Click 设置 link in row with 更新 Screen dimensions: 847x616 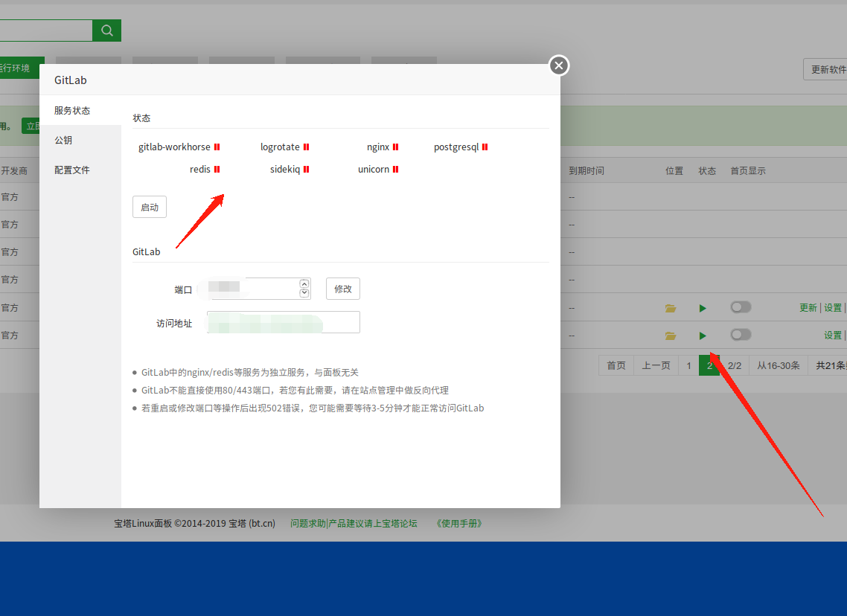coord(833,308)
